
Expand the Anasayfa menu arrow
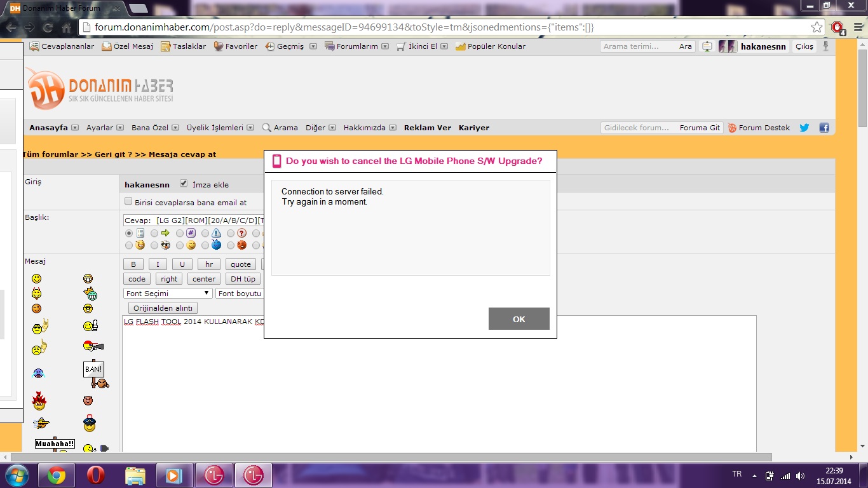point(75,128)
